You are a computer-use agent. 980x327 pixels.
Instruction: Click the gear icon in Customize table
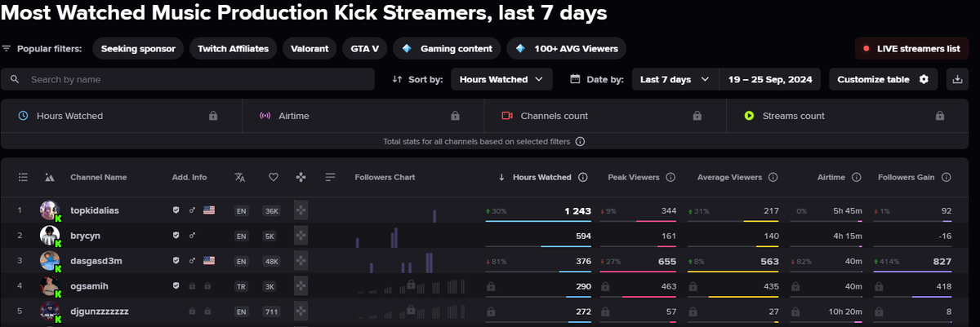point(924,79)
